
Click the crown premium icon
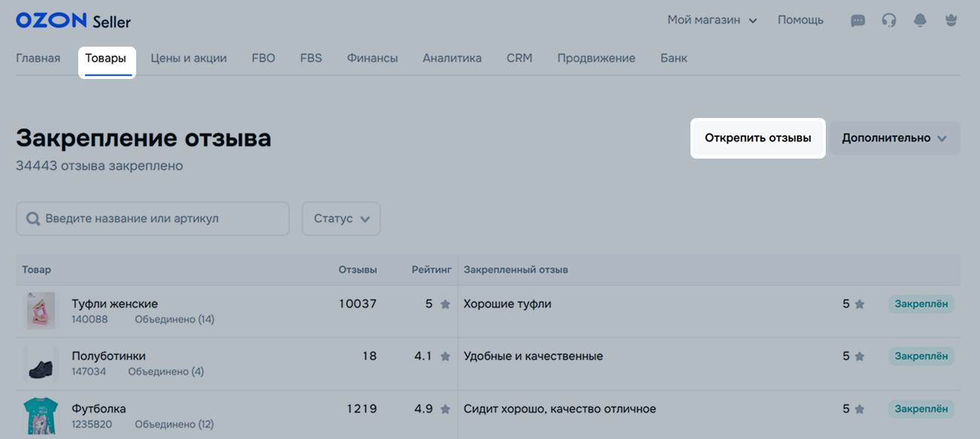pos(951,21)
